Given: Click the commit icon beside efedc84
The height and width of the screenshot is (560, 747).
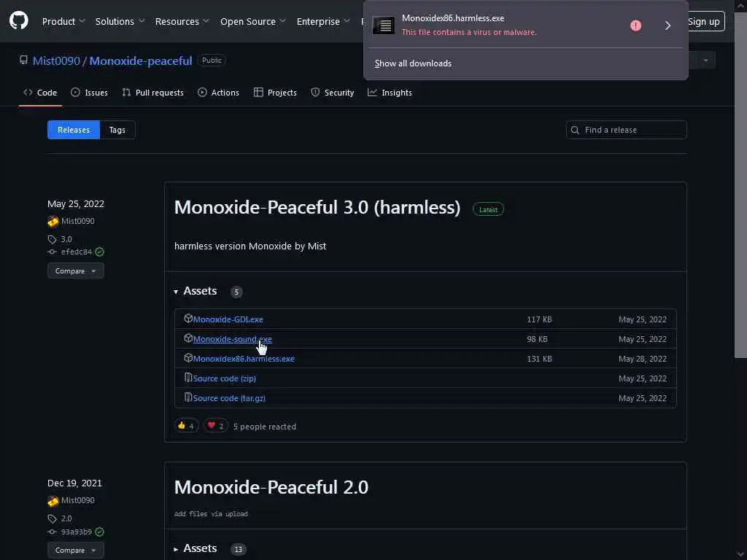Looking at the screenshot, I should coord(52,252).
